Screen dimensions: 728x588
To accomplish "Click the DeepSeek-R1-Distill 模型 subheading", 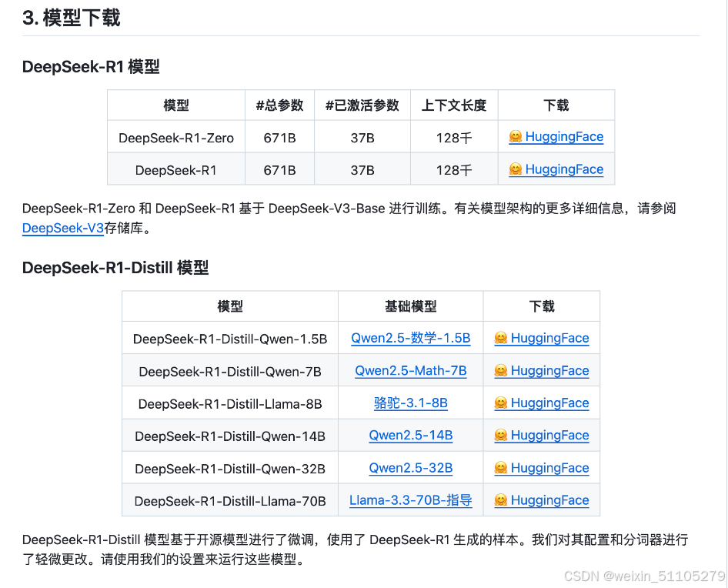I will click(x=115, y=268).
